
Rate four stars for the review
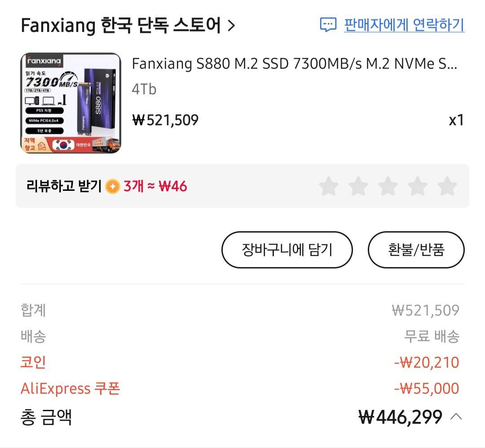point(418,186)
